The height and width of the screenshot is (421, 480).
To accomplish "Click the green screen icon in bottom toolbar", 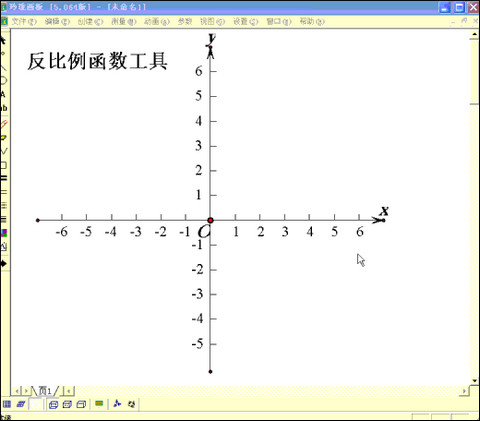I will tap(99, 404).
